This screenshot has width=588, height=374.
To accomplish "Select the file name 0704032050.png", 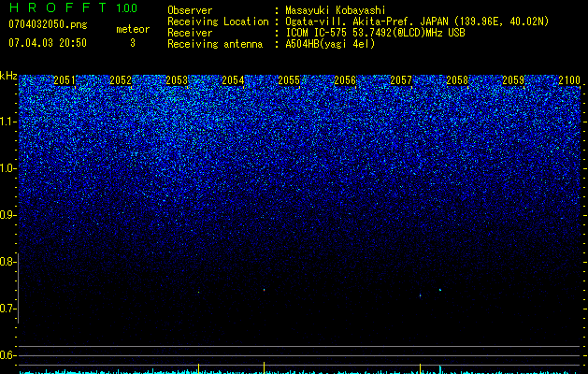I will point(48,25).
